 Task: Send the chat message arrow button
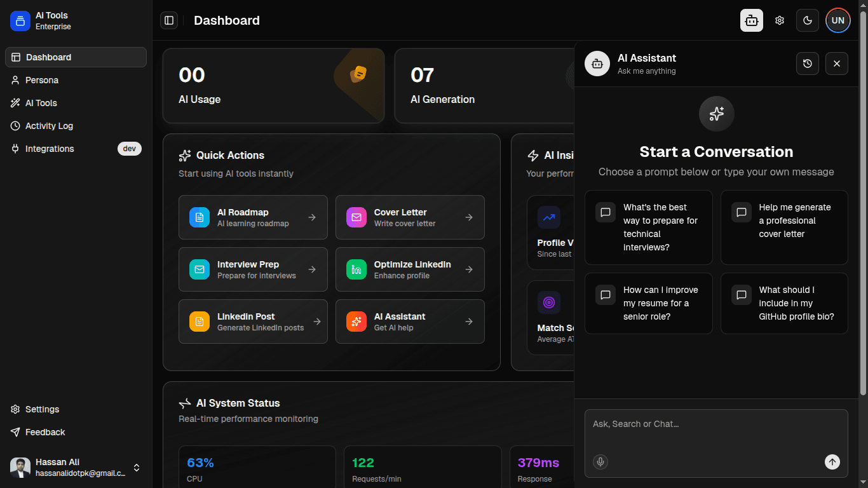pos(832,462)
